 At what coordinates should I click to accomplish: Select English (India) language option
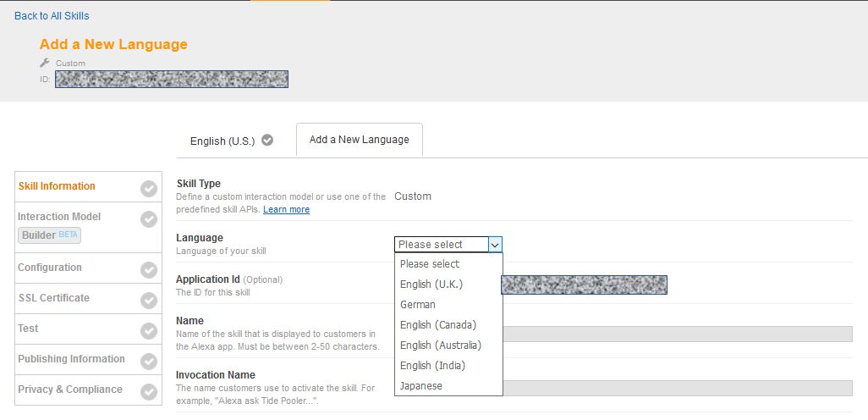(432, 366)
